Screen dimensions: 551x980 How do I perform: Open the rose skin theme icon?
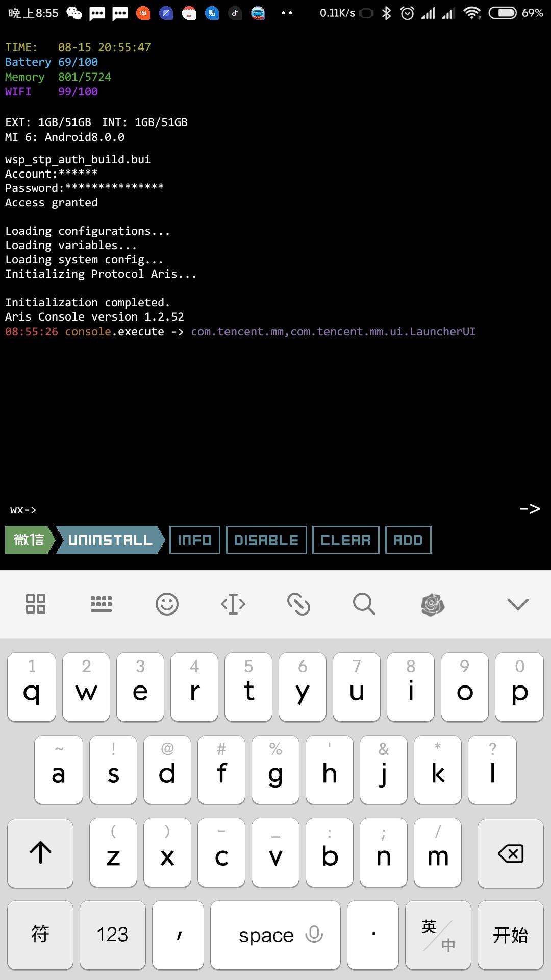click(432, 604)
